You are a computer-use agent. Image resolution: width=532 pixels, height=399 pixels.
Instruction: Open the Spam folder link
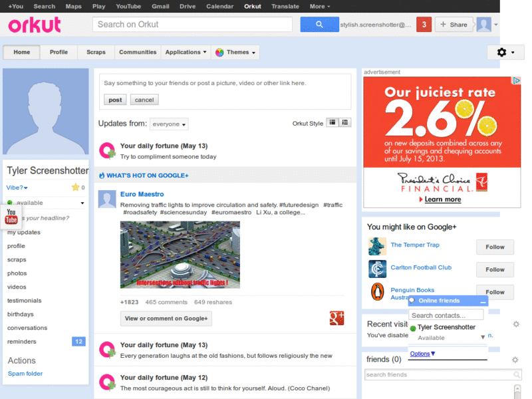point(25,374)
